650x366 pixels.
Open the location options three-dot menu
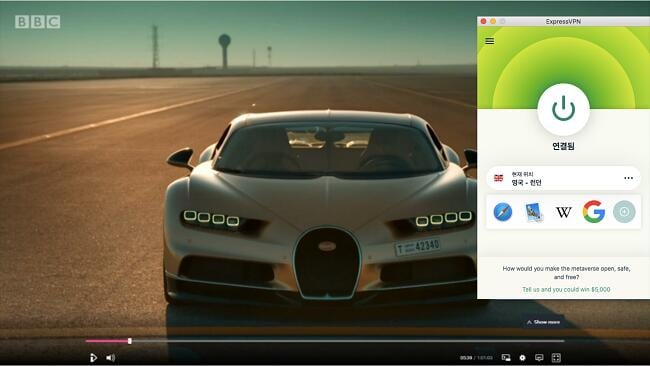click(x=628, y=178)
